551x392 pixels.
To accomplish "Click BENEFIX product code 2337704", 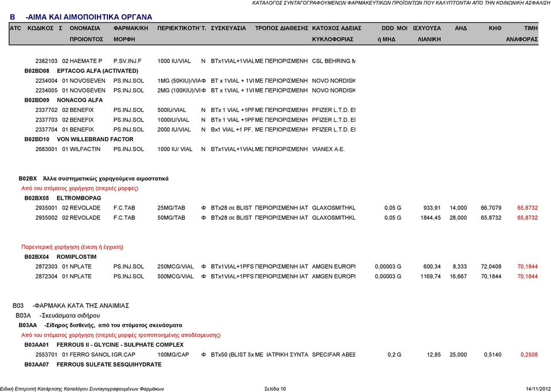I will point(46,130).
